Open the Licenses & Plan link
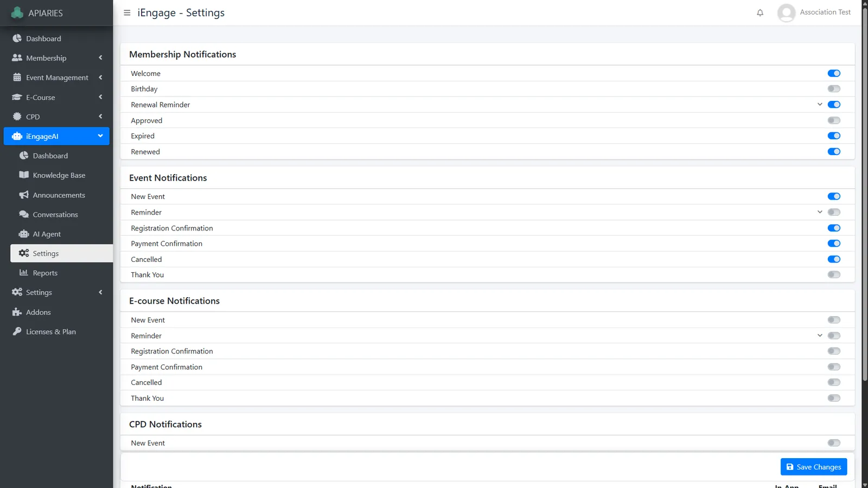This screenshot has width=868, height=488. pos(56,331)
